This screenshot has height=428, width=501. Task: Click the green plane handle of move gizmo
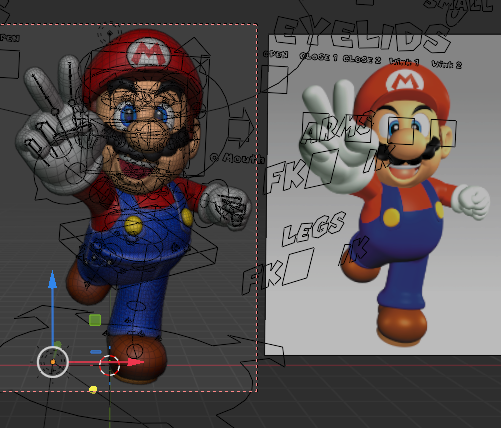click(95, 320)
